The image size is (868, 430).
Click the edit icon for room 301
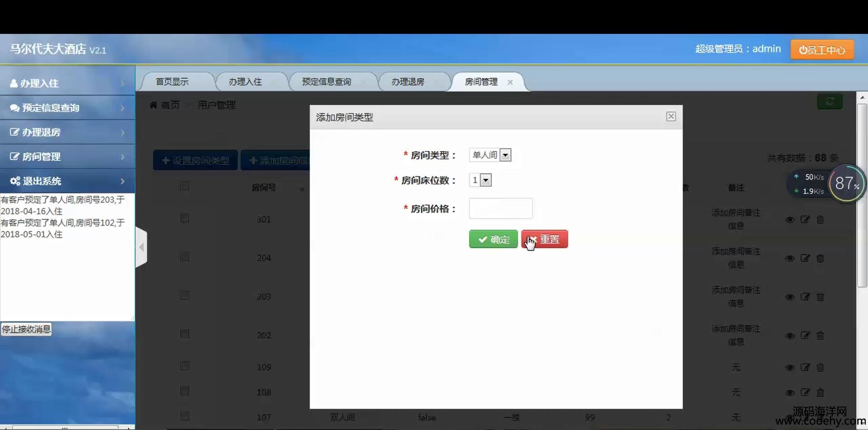(805, 219)
